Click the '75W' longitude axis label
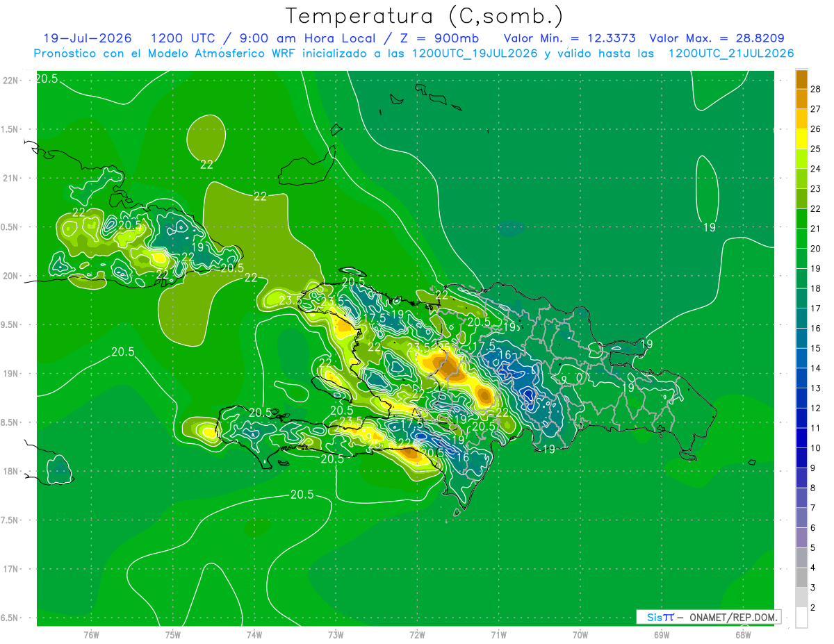 (173, 634)
